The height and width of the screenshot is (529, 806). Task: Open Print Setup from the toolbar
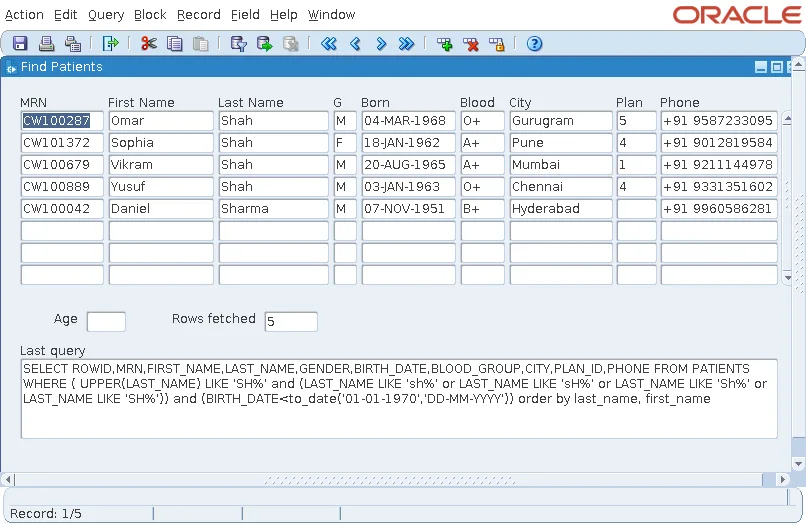[x=72, y=44]
